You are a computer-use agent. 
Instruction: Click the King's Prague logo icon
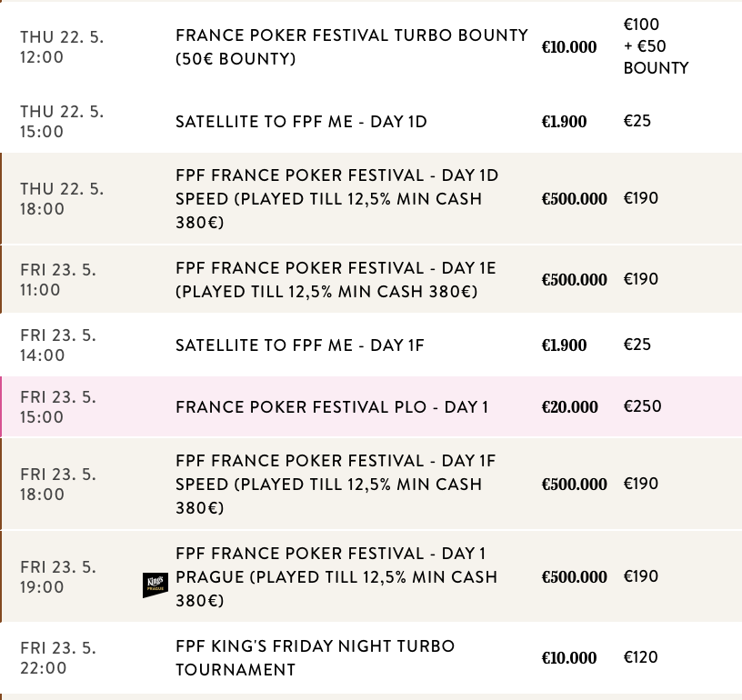pyautogui.click(x=155, y=585)
